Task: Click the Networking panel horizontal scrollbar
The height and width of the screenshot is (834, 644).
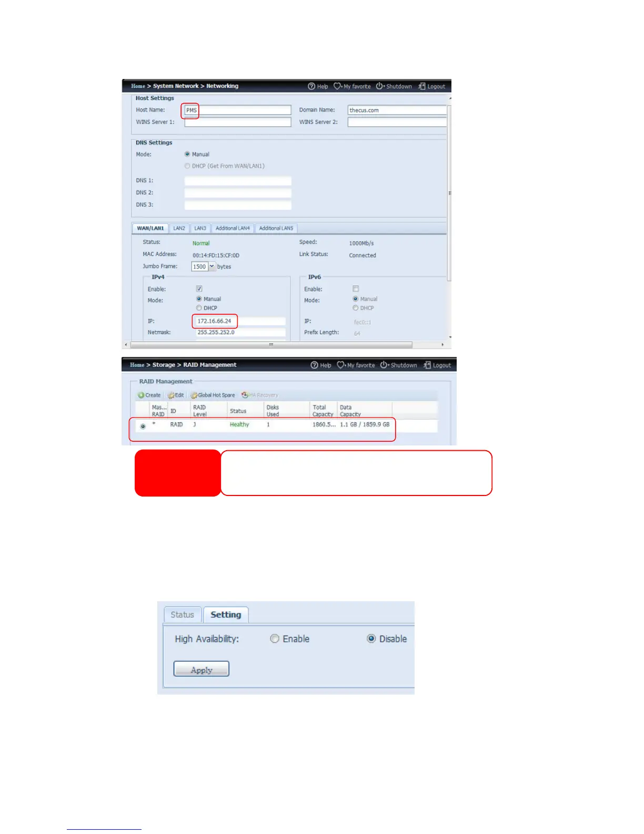Action: point(271,345)
